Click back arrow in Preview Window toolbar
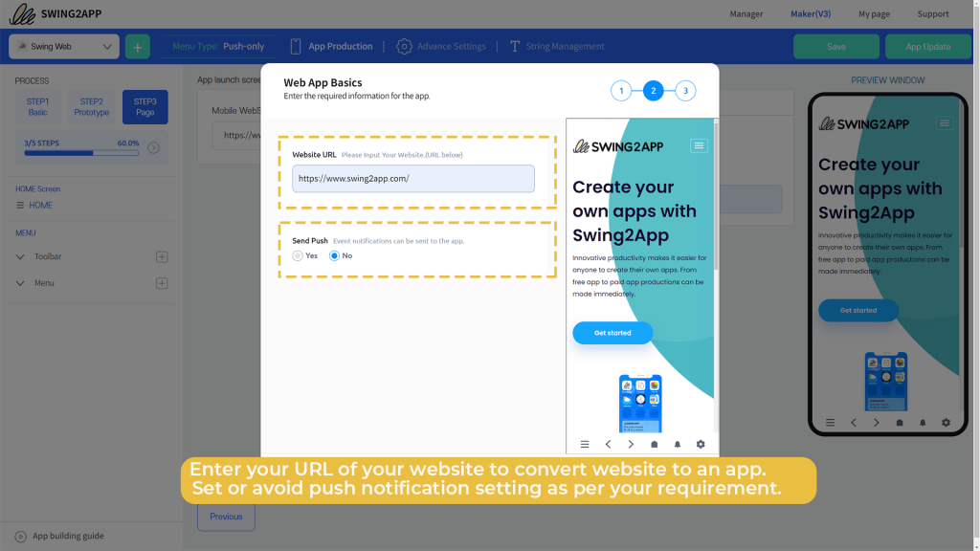 [x=854, y=423]
